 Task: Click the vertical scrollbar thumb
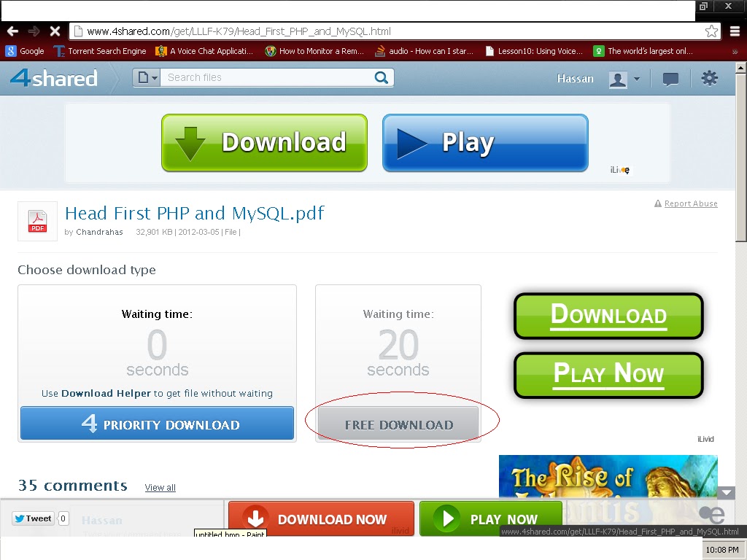(741, 157)
